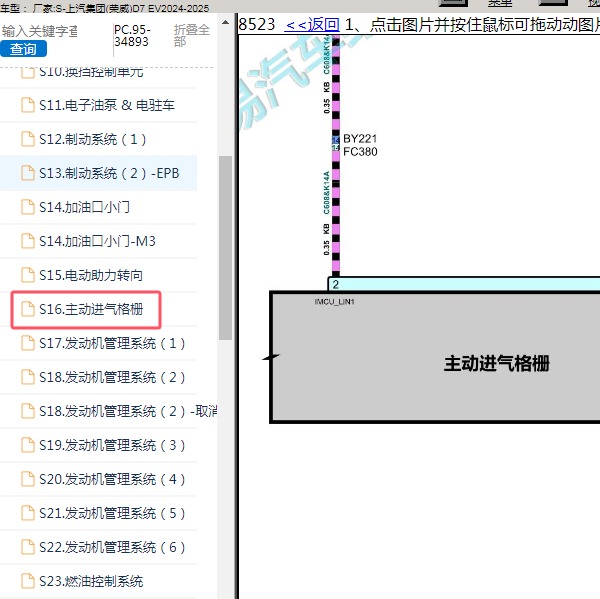The height and width of the screenshot is (599, 600).
Task: Select S13.制动系统（2）-EPB entry
Action: coord(109,173)
